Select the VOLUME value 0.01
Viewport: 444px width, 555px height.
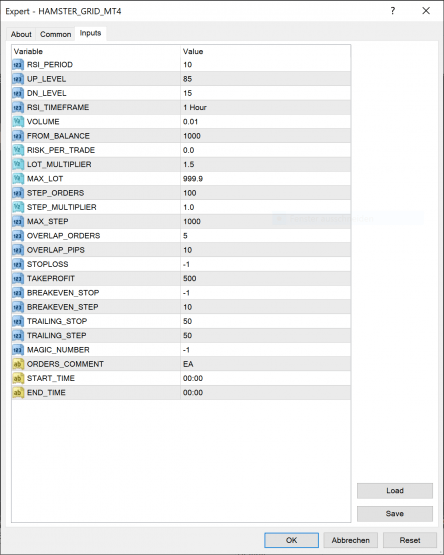click(x=190, y=122)
